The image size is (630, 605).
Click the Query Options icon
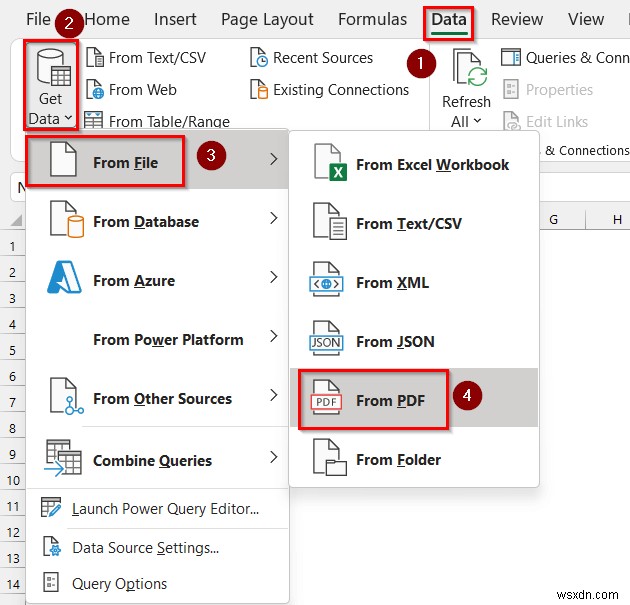click(x=51, y=583)
